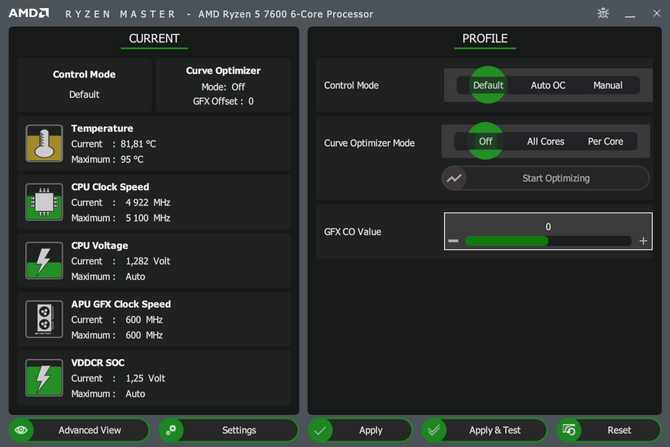Click the CPU Clock Speed chip icon
Screen dimensions: 670x447
click(x=44, y=202)
